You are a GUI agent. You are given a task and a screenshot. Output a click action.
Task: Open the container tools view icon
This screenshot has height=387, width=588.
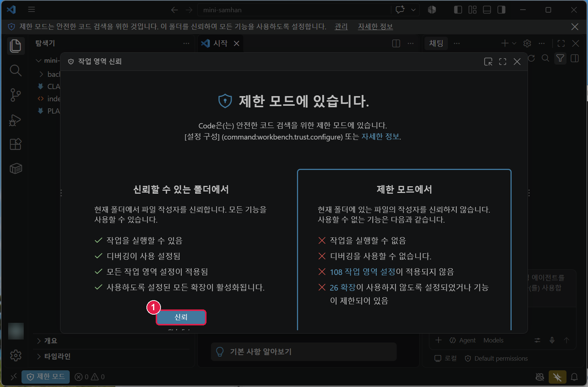pos(16,168)
